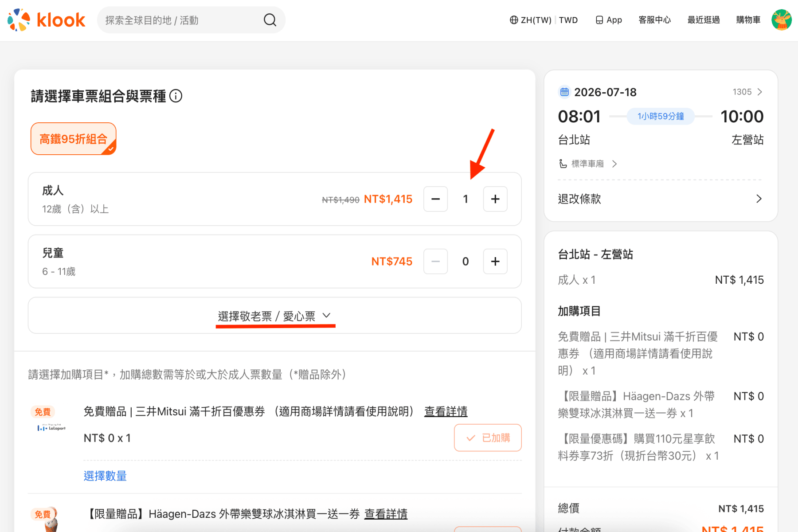Click arrival time 10:00
This screenshot has width=798, height=532.
pyautogui.click(x=742, y=117)
